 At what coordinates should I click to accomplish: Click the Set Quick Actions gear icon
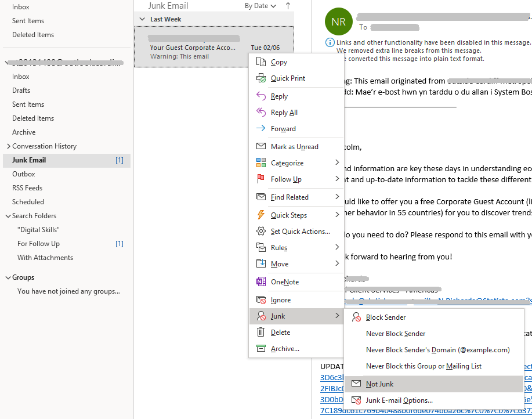click(260, 231)
